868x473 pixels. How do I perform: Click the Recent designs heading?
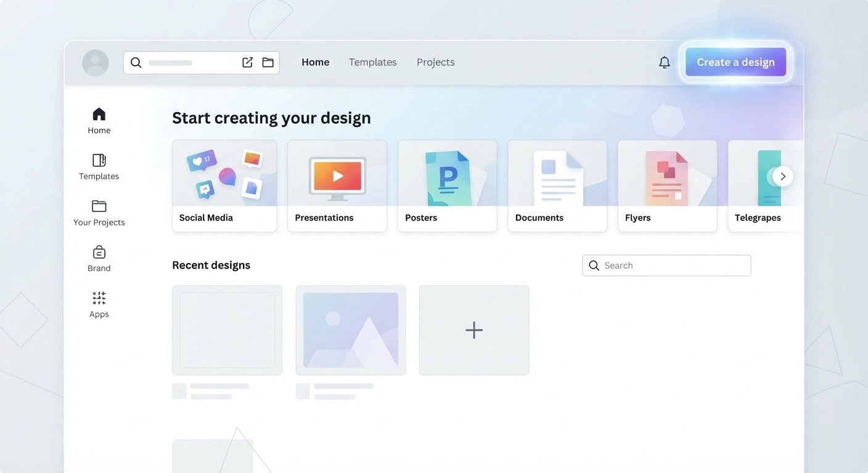click(211, 265)
